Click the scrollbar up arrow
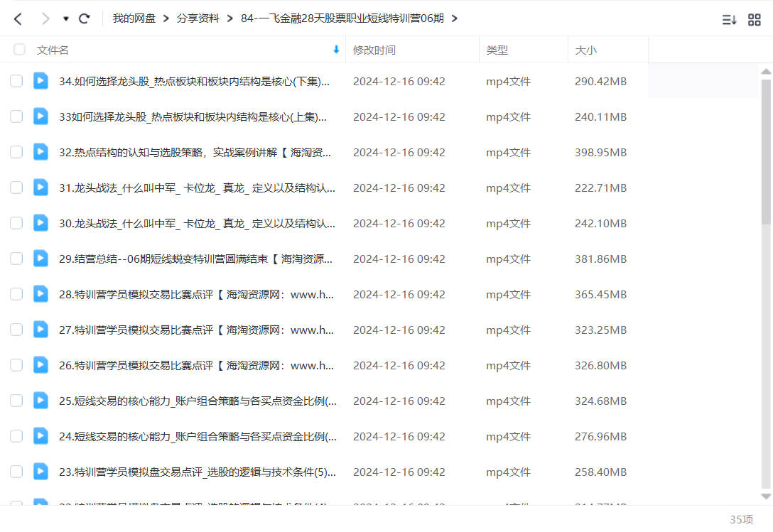 point(766,72)
